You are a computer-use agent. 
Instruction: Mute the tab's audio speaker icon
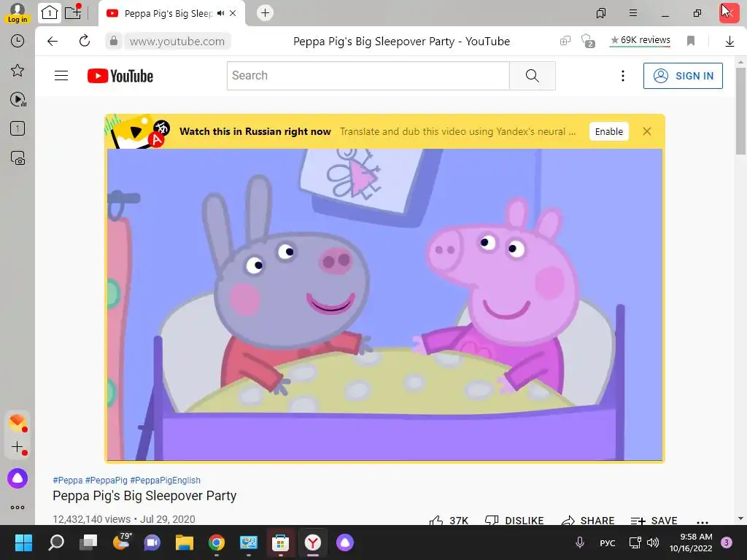[x=220, y=13]
